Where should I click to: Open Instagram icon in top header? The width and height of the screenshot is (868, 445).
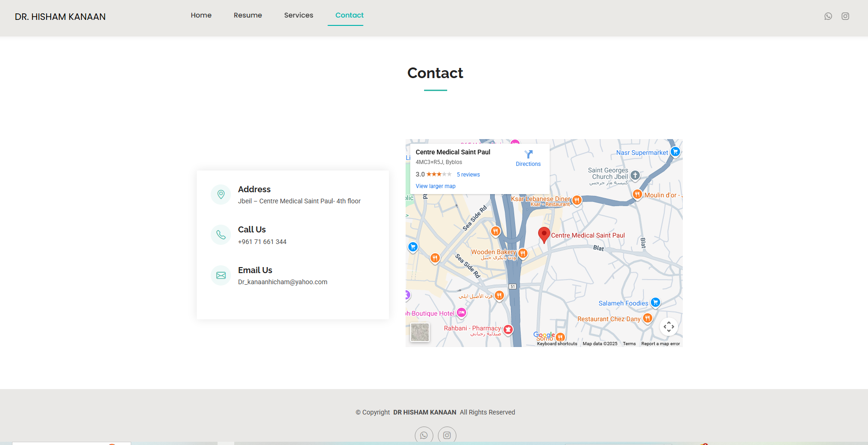(845, 16)
